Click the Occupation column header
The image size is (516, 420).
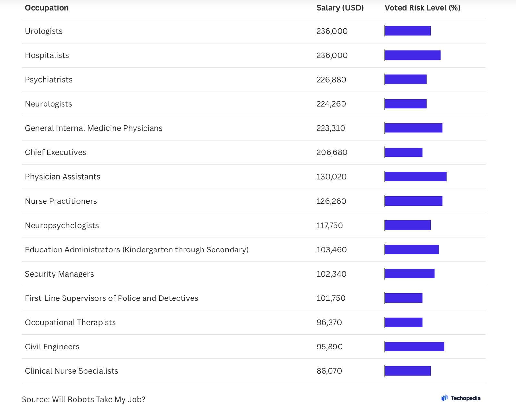(47, 8)
